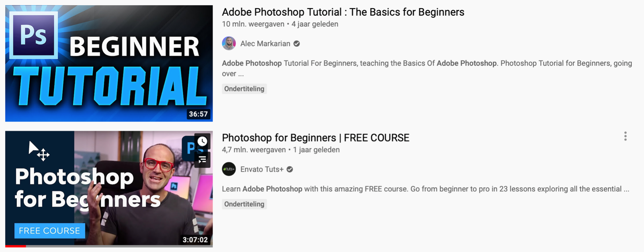This screenshot has height=252, width=644.
Task: Click the 3:07:02 duration label
Action: pos(195,240)
